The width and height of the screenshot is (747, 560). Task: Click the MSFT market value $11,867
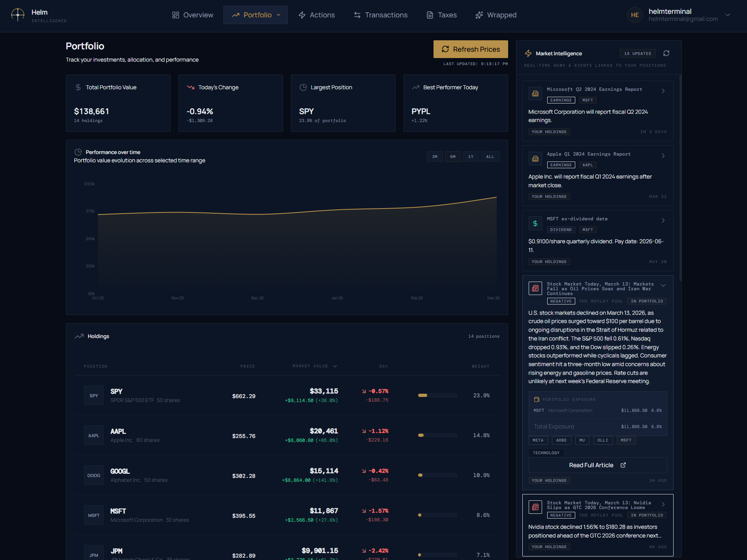point(324,511)
